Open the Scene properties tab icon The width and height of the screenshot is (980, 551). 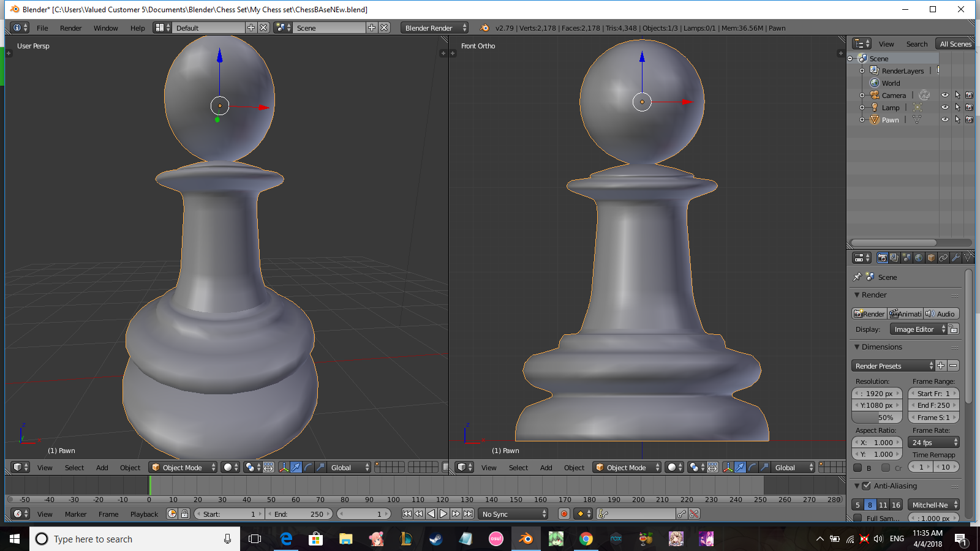tap(907, 258)
